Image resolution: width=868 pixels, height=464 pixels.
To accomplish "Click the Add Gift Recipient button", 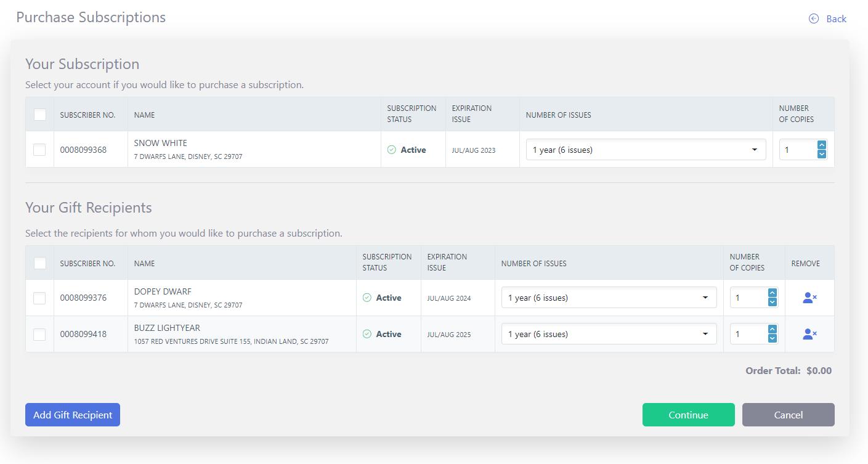I will point(73,415).
